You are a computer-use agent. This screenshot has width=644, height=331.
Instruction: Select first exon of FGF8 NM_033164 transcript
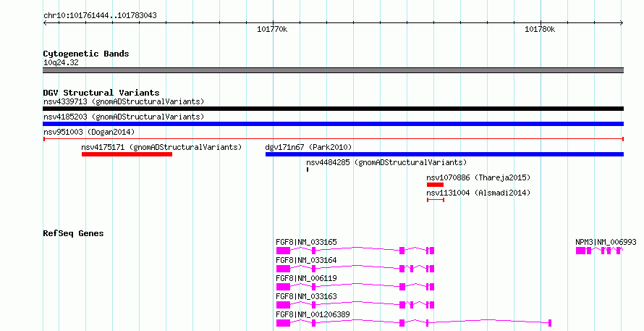click(x=283, y=269)
